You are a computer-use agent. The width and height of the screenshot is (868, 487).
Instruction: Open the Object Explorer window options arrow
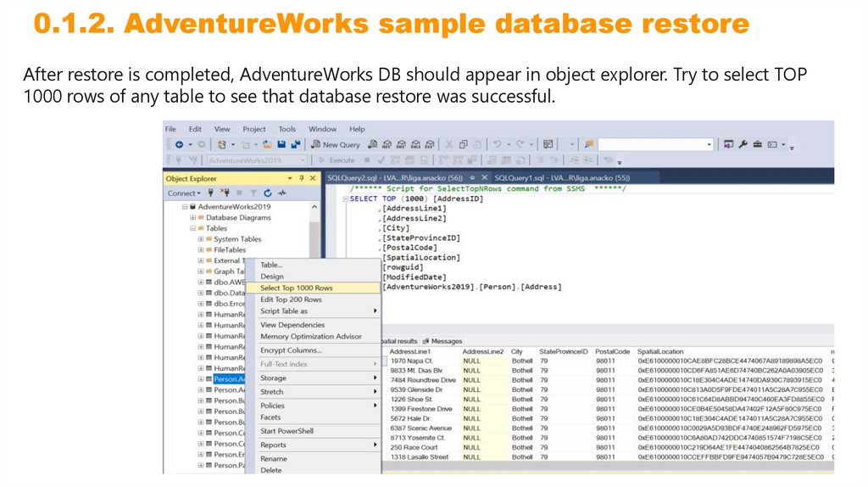pyautogui.click(x=290, y=178)
